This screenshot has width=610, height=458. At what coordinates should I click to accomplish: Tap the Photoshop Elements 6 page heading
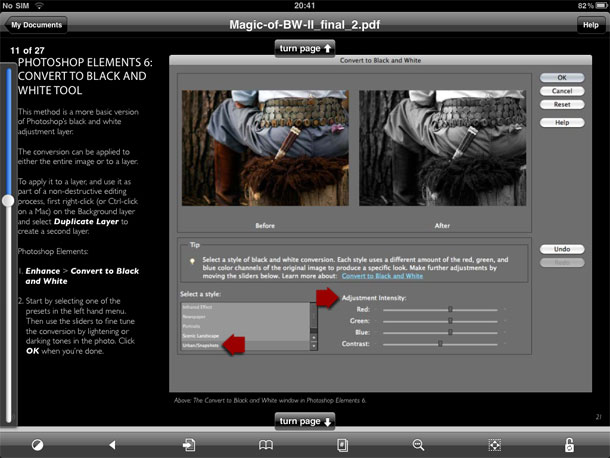(x=85, y=76)
